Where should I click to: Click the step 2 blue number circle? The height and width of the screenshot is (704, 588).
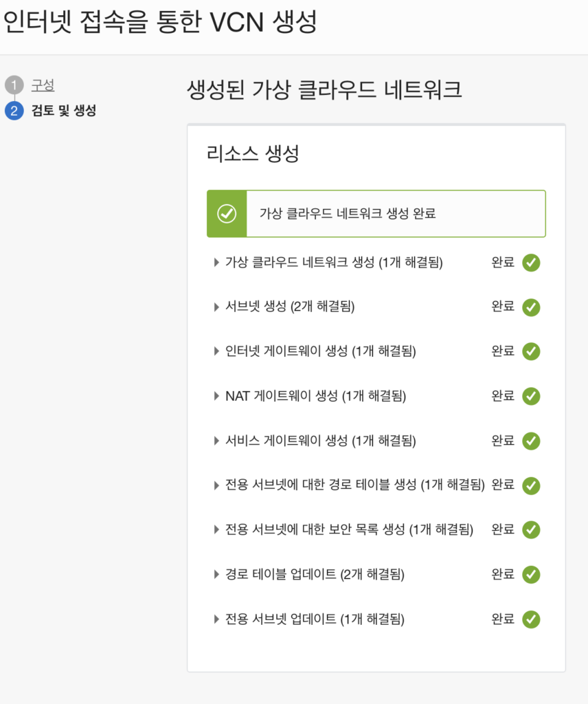(x=14, y=111)
